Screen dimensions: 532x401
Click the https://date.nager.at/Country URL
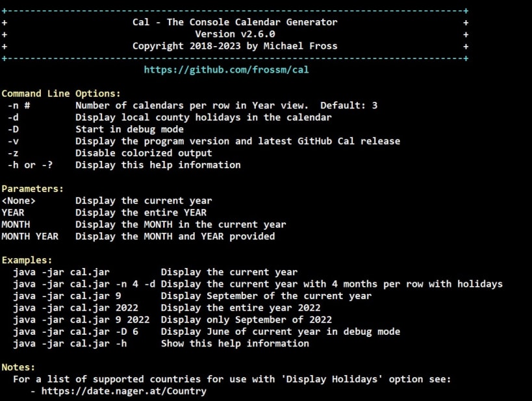tap(124, 391)
